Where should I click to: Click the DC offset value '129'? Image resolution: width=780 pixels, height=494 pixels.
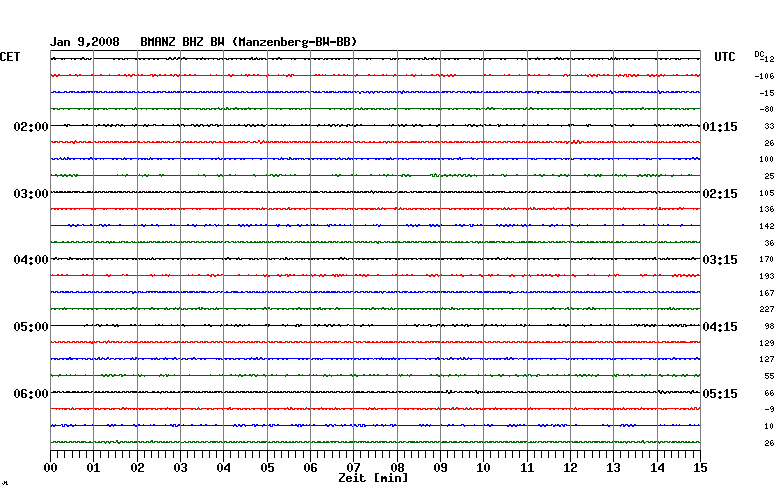point(767,343)
